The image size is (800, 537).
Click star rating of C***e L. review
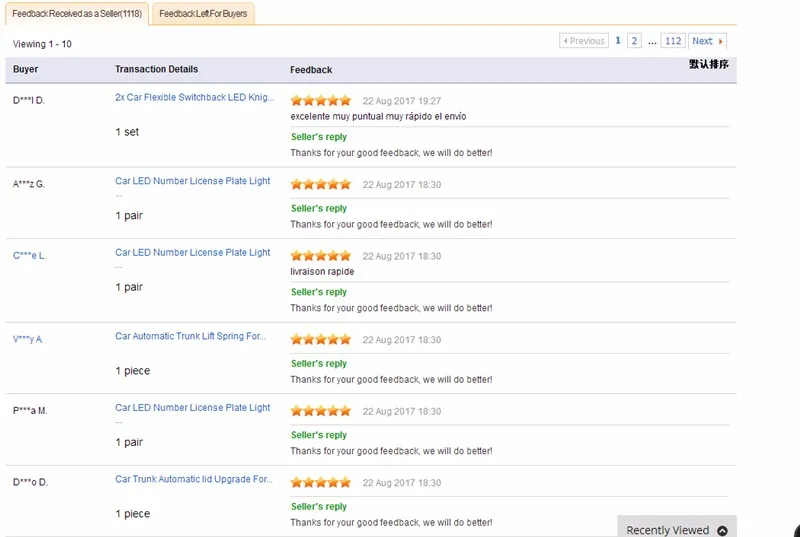coord(321,255)
